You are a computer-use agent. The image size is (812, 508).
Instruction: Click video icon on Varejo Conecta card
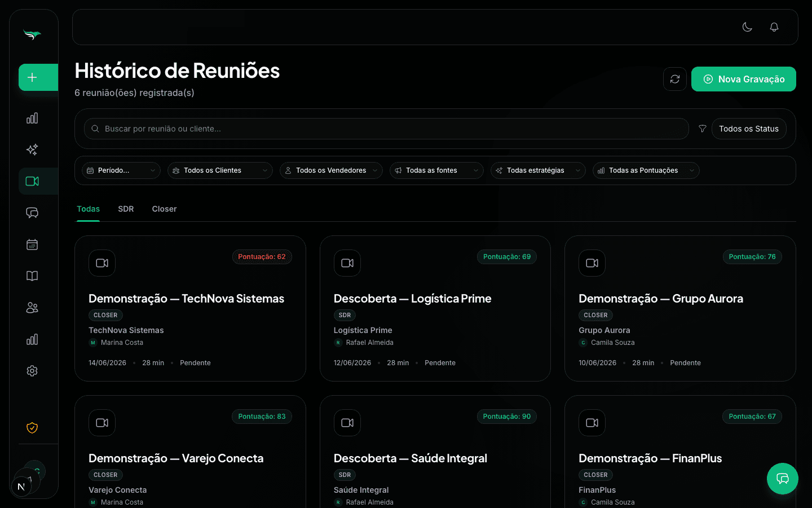coord(102,423)
